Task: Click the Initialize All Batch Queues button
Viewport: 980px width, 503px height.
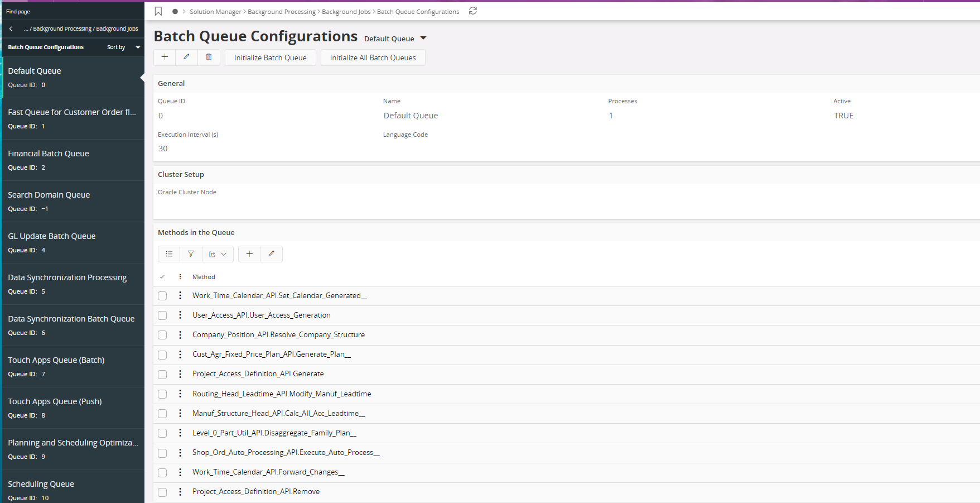Action: [x=373, y=58]
